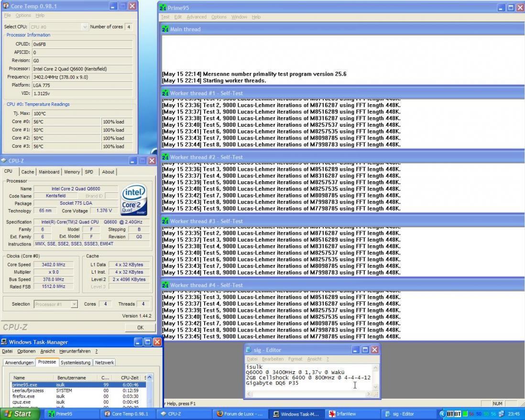Switch to the Anwendungen tab
This screenshot has width=525, height=420.
point(19,363)
